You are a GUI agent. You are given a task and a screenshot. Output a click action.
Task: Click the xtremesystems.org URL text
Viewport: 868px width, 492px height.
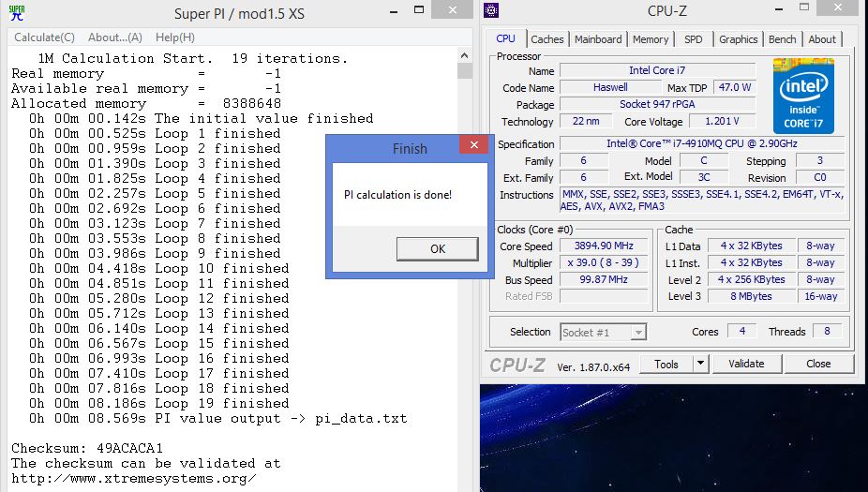(133, 478)
